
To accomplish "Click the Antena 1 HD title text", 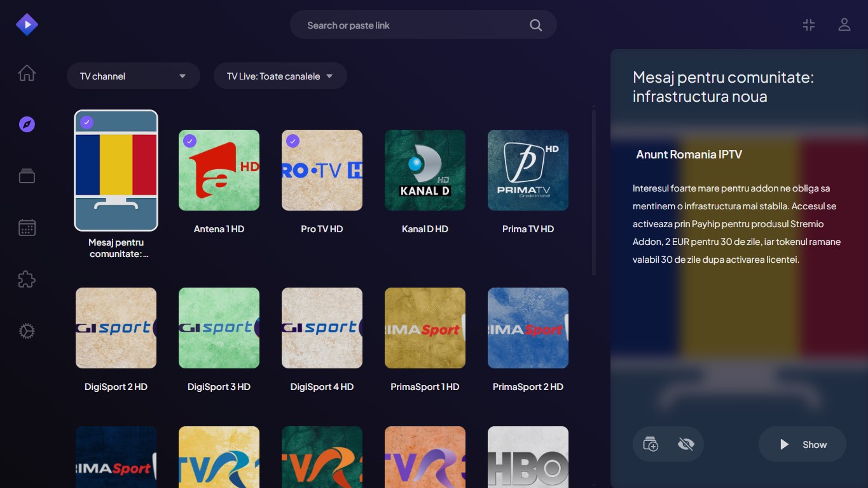I will pyautogui.click(x=219, y=229).
